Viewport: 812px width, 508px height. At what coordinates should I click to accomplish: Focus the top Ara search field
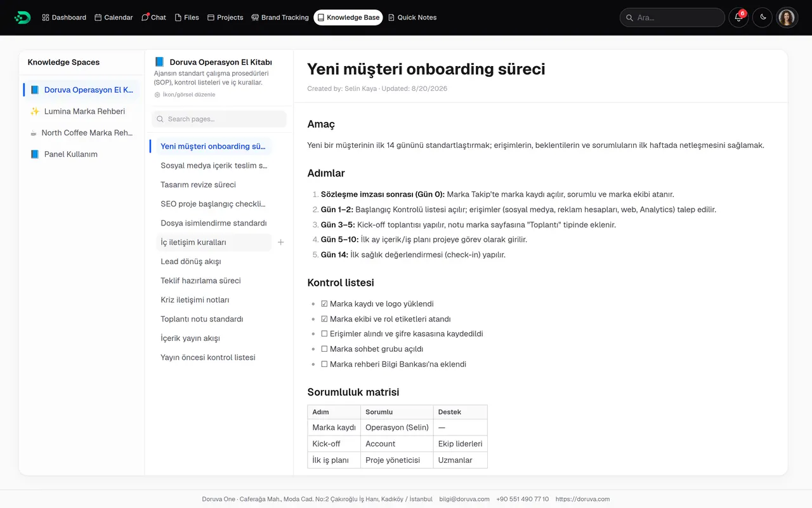[672, 17]
